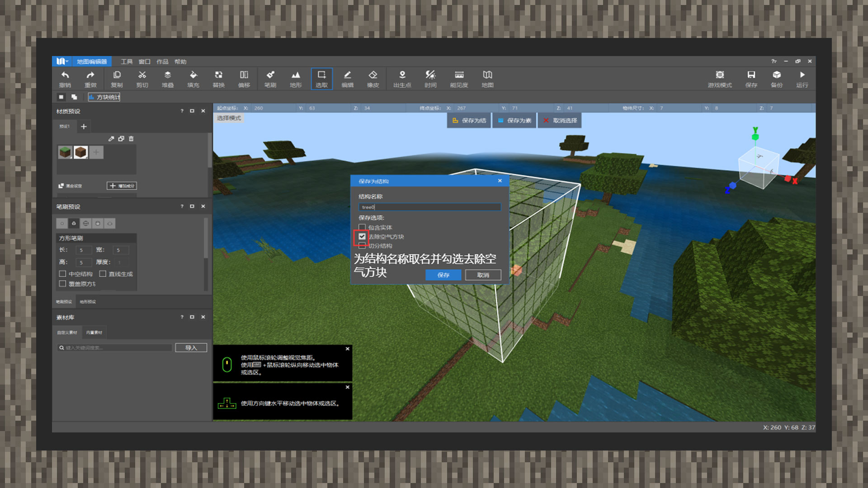Click the asset library search field
This screenshot has width=868, height=488.
click(x=115, y=347)
